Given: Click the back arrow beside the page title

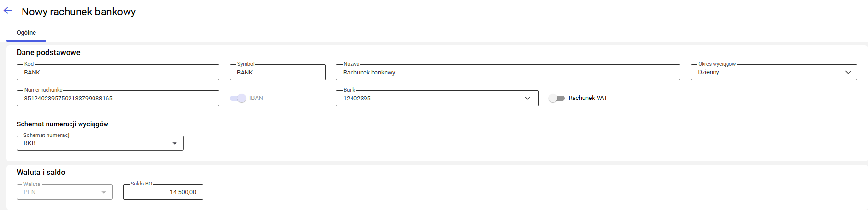Looking at the screenshot, I should 8,11.
